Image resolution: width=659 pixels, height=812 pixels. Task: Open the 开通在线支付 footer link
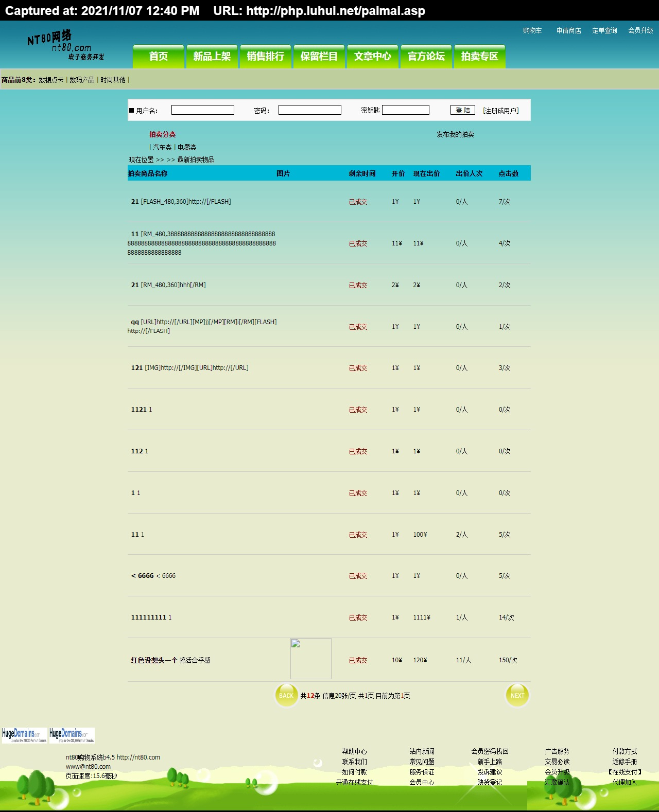(x=355, y=783)
